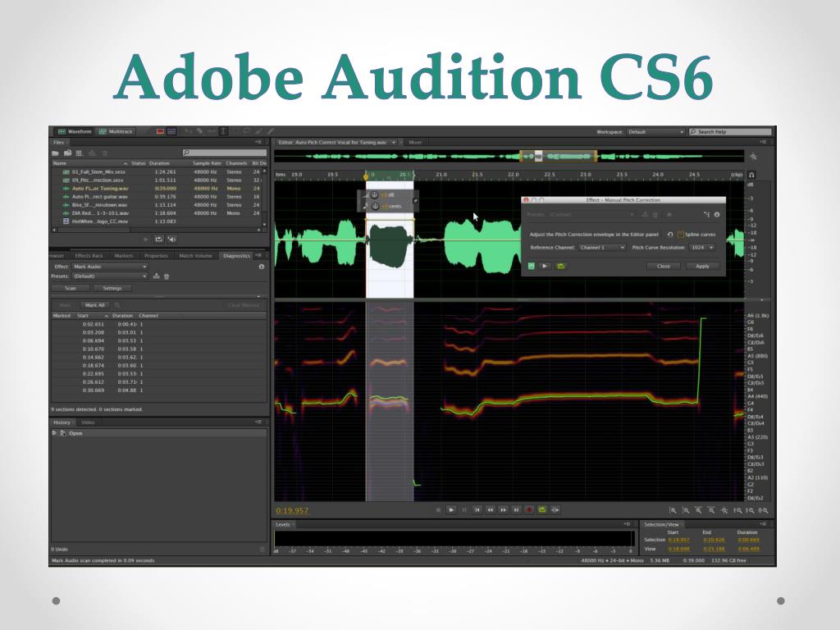Show the spectral pitch display
Viewport: 840px width, 630px height.
tap(171, 131)
